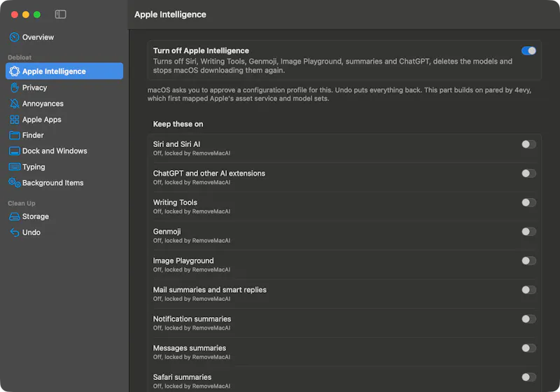560x392 pixels.
Task: Click the yellow minimize window button
Action: [26, 15]
